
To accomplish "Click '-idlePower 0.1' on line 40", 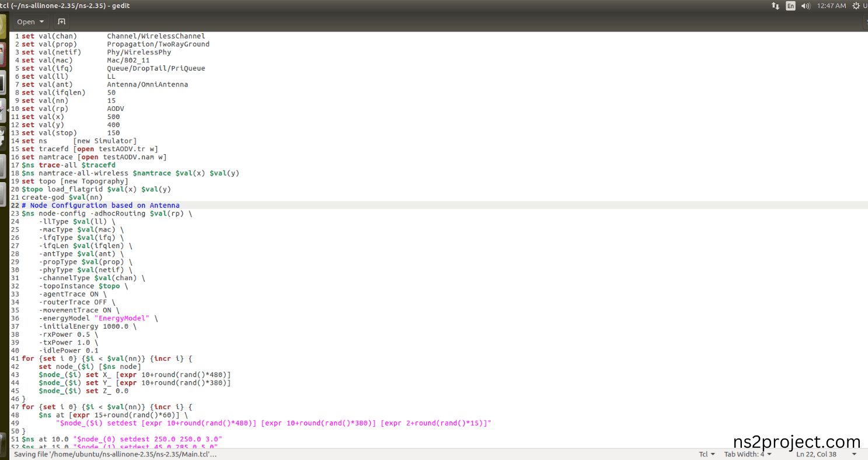I will [x=69, y=351].
